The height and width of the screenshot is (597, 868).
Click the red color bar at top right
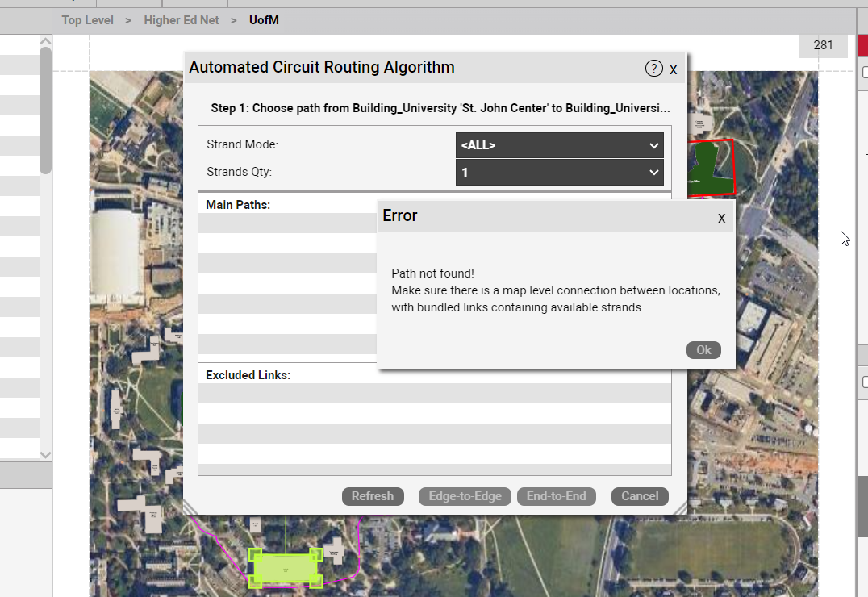[862, 46]
